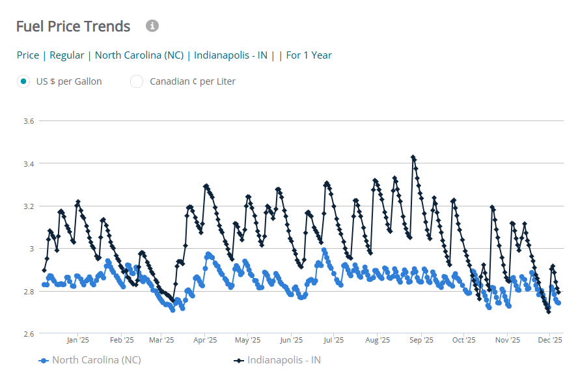
Task: Toggle Indianapolis - IN legend series
Action: coord(284,360)
